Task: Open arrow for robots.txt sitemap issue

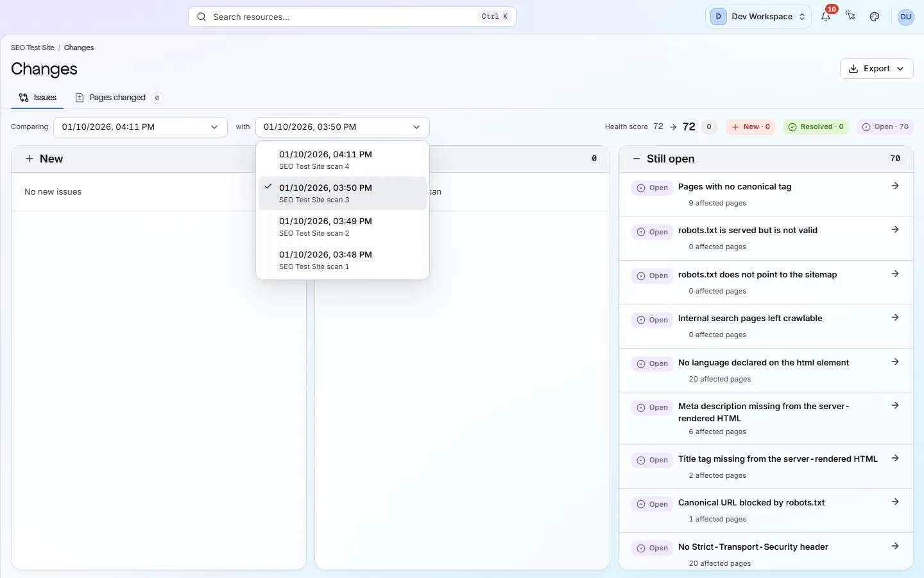Action: pos(895,274)
